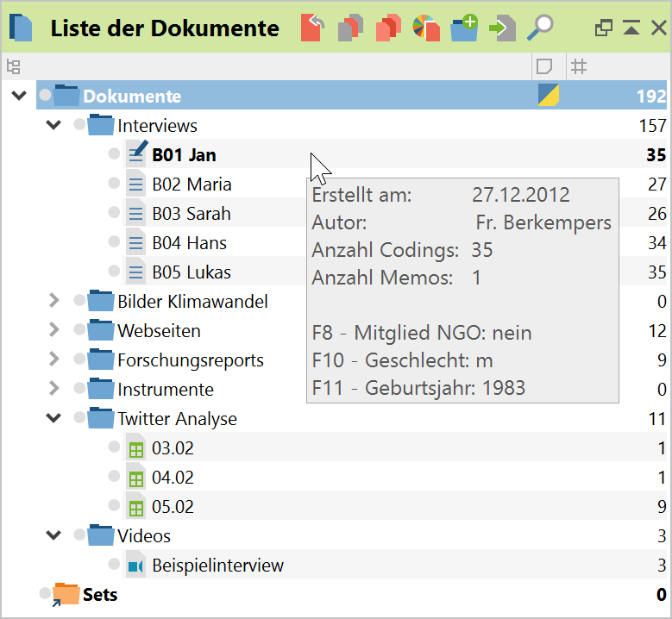672x619 pixels.
Task: Click the blue document icon beside panel title
Action: (x=21, y=28)
